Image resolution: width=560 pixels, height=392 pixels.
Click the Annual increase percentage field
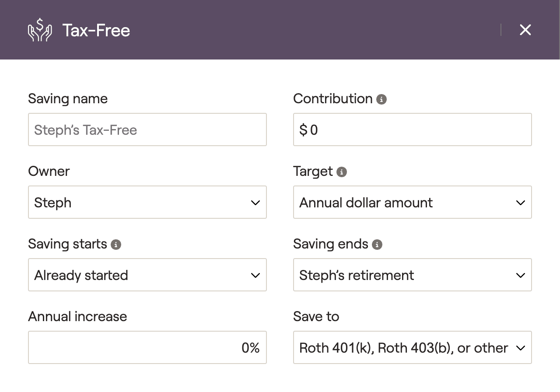point(147,347)
